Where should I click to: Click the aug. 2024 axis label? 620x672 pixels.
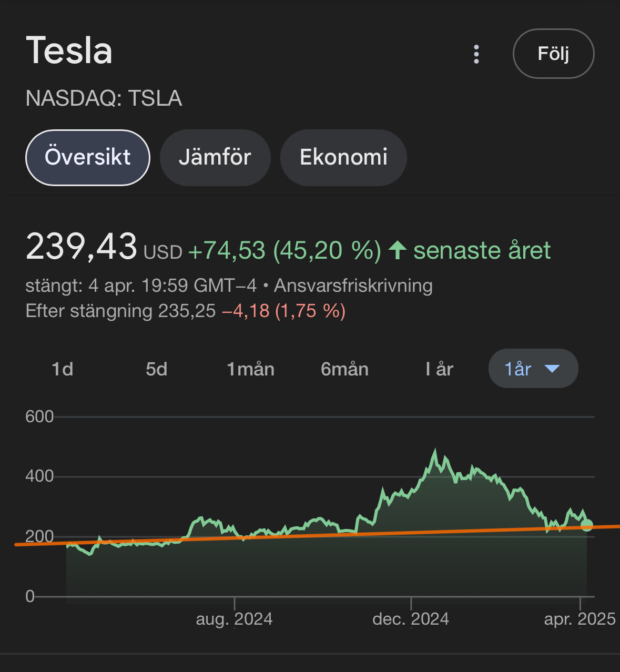(235, 619)
